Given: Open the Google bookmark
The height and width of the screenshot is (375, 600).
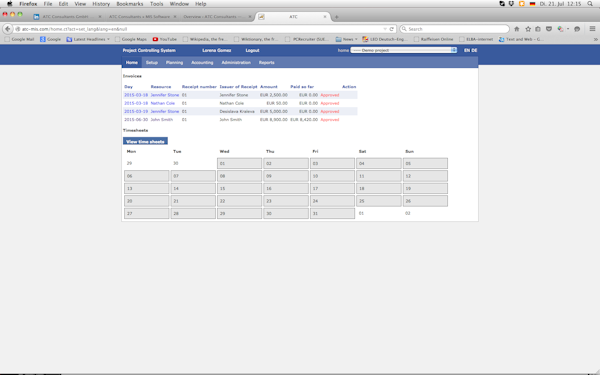Looking at the screenshot, I should 51,39.
